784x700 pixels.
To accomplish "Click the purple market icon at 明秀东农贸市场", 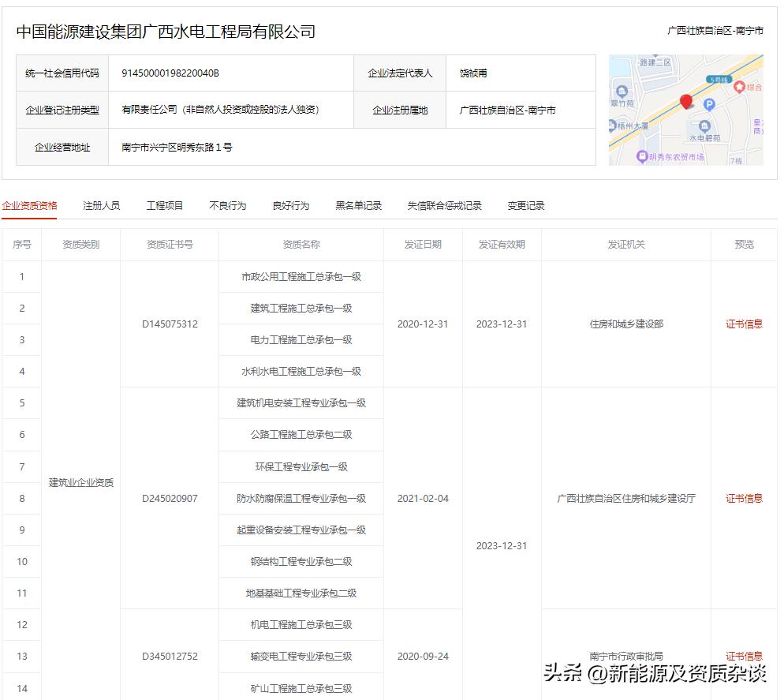I will 642,155.
